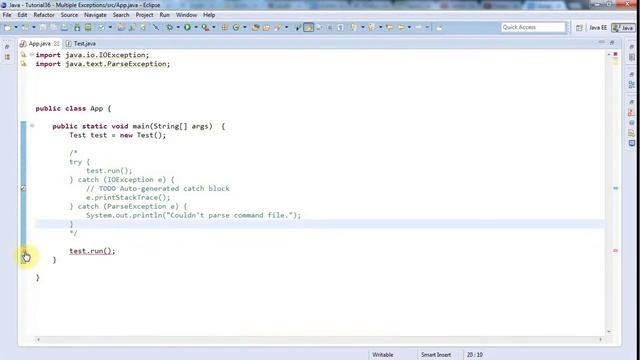This screenshot has width=640, height=360.
Task: Click the Open Task folder icon
Action: click(x=266, y=27)
